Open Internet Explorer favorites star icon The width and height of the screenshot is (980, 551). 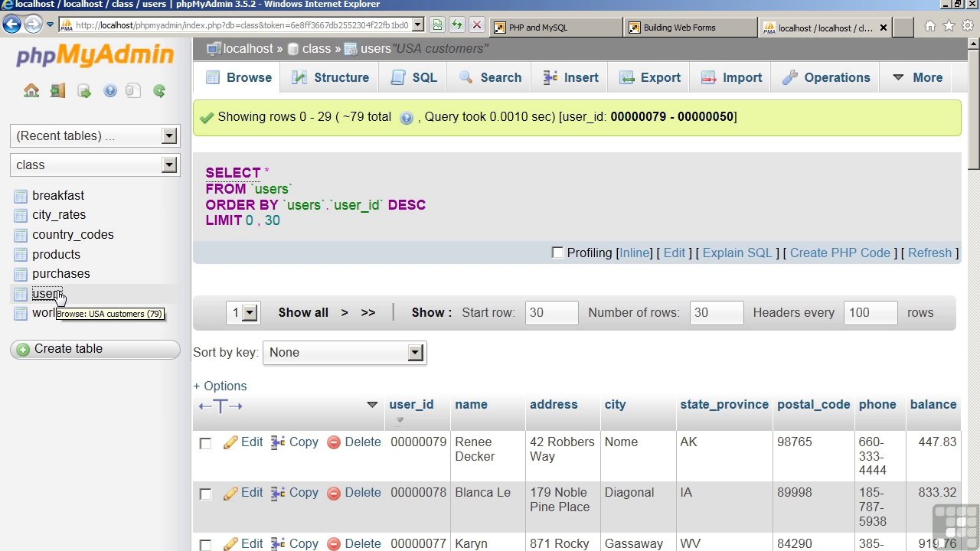949,26
